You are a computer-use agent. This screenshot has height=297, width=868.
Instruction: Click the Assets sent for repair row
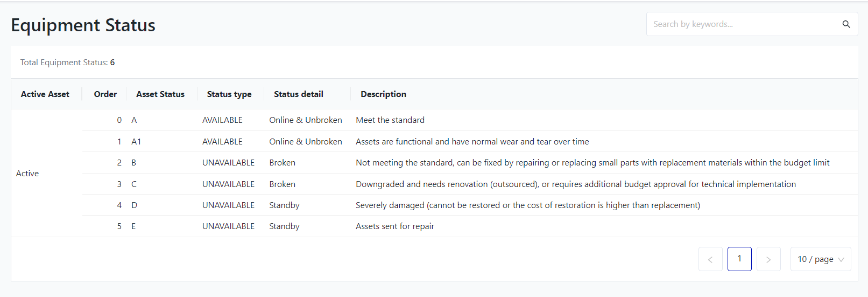click(395, 226)
